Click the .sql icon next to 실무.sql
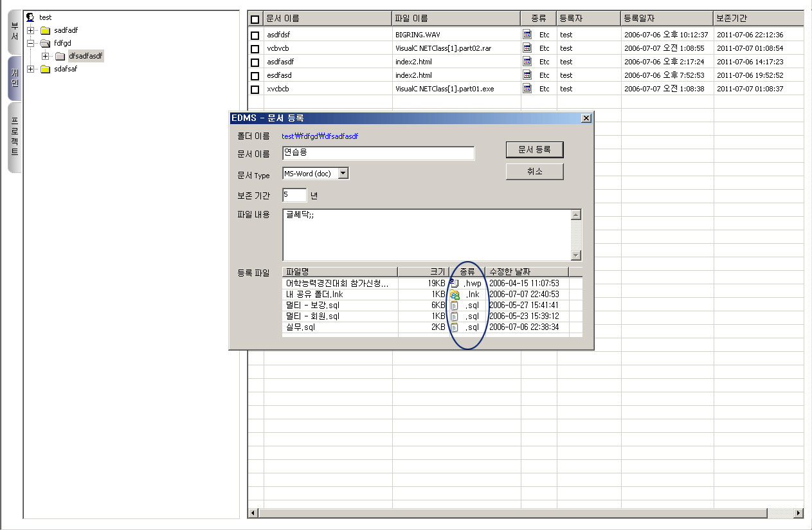 [455, 327]
